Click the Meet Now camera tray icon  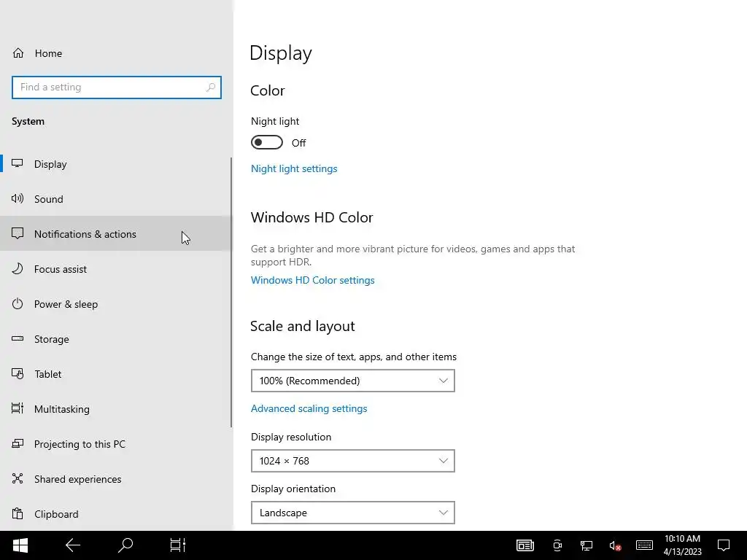pyautogui.click(x=557, y=545)
